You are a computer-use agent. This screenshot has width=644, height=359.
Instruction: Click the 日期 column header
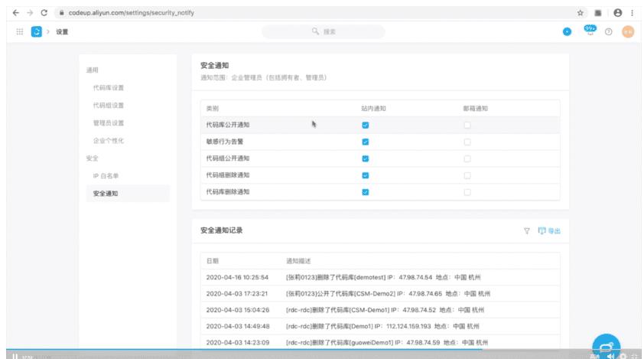coord(213,261)
